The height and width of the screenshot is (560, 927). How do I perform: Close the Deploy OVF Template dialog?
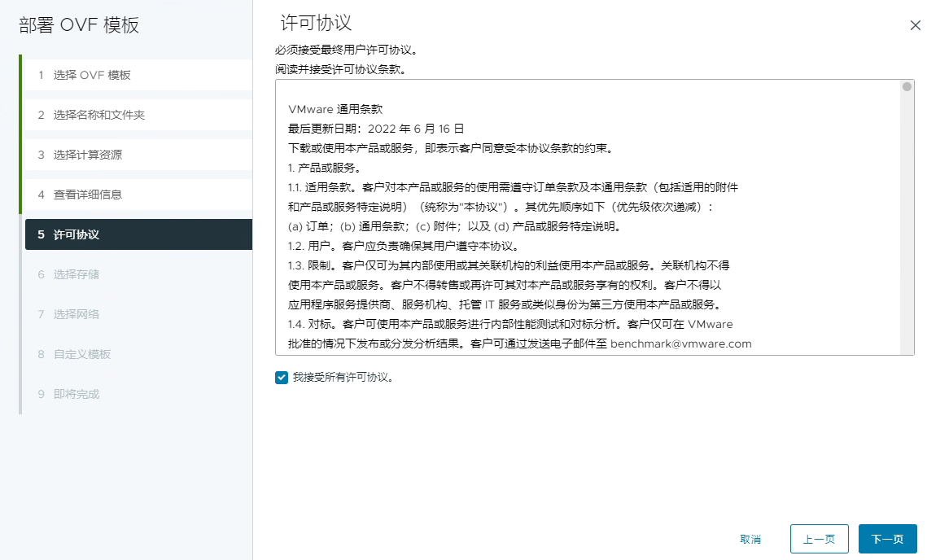pyautogui.click(x=915, y=25)
